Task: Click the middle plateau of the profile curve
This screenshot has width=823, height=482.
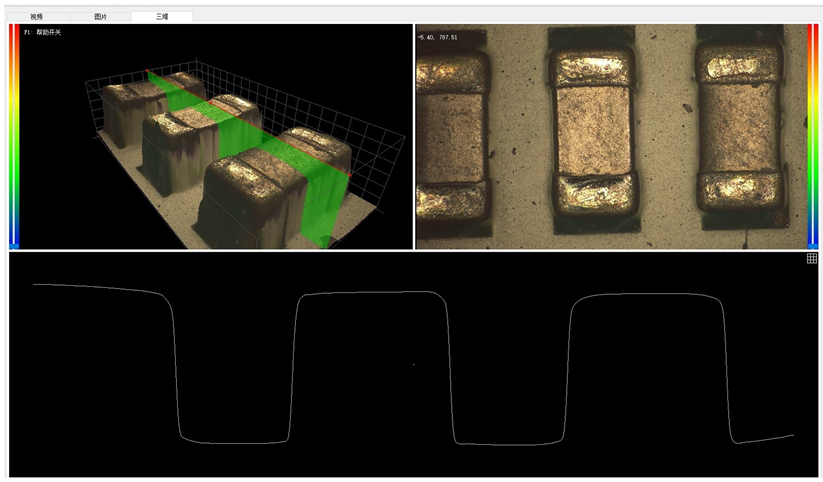Action: [x=368, y=293]
